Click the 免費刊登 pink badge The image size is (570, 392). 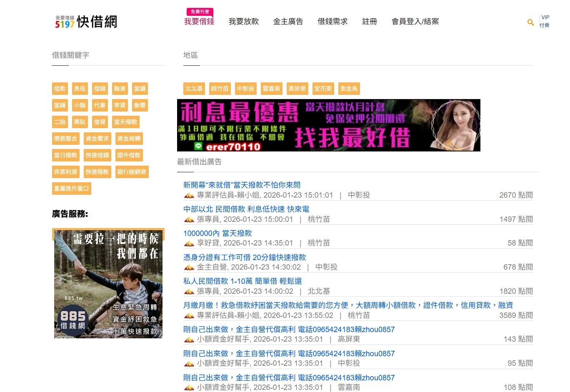coord(200,12)
